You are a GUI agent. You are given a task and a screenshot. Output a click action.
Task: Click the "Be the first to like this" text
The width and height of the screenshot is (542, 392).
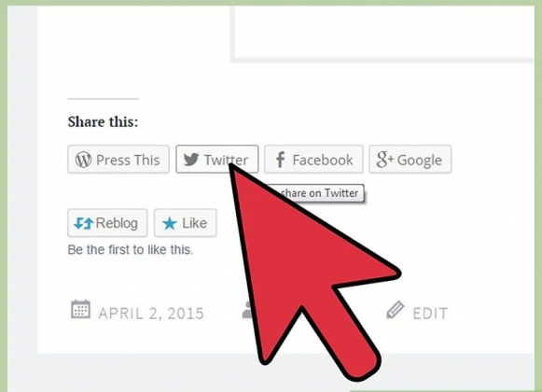pyautogui.click(x=131, y=249)
